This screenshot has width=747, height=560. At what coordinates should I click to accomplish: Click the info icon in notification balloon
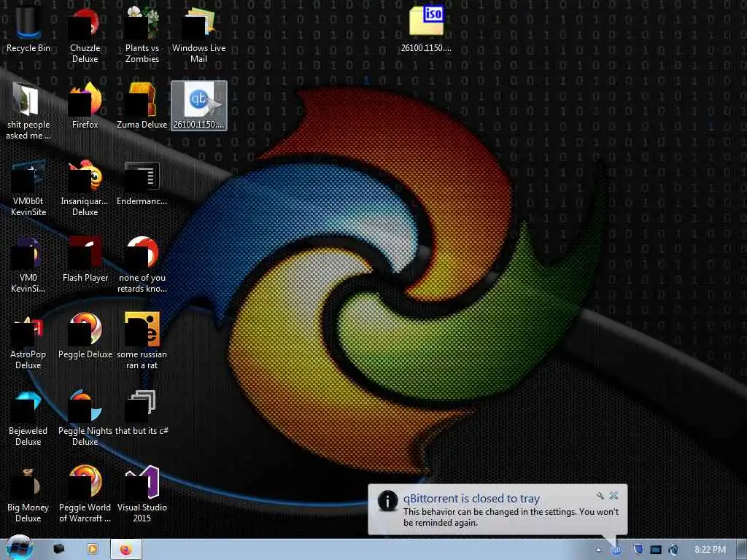(x=388, y=501)
